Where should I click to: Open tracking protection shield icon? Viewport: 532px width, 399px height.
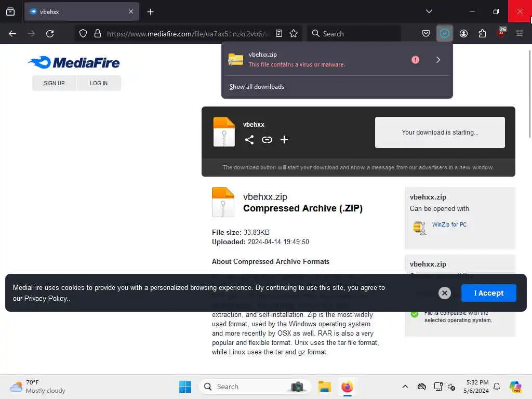83,34
